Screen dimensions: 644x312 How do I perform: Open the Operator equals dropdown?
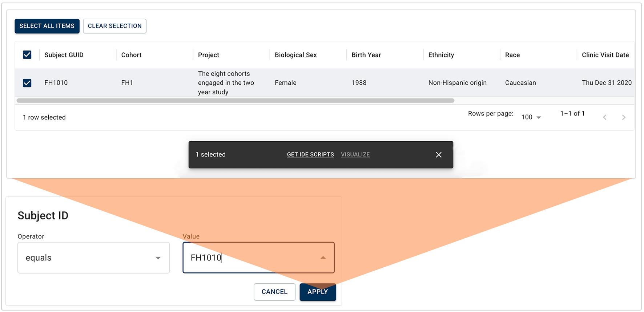93,258
